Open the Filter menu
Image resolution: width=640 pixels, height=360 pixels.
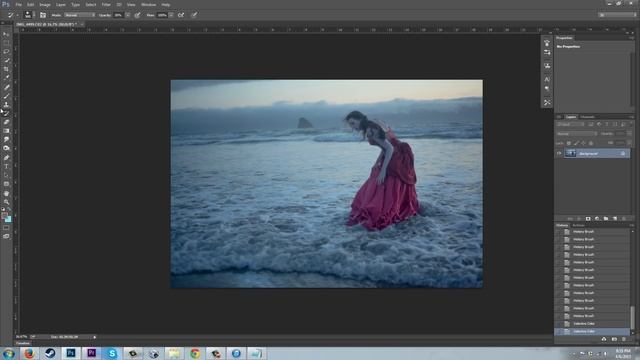click(x=106, y=4)
